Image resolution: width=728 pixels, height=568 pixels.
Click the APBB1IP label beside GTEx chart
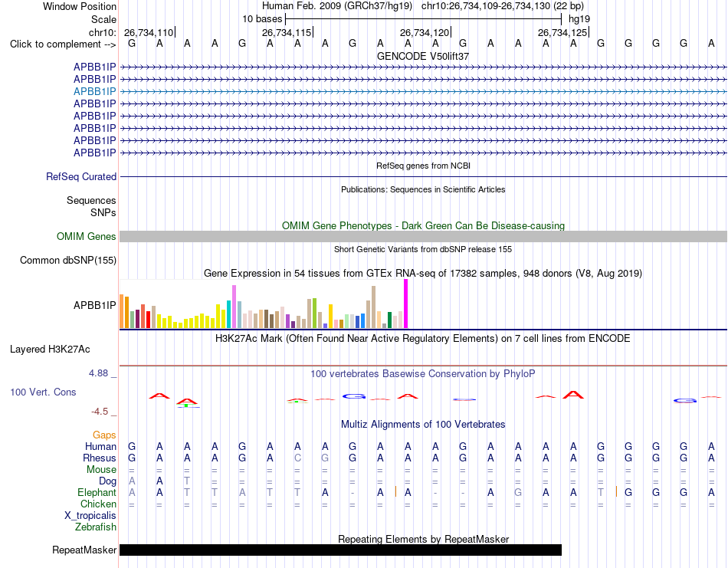(95, 305)
